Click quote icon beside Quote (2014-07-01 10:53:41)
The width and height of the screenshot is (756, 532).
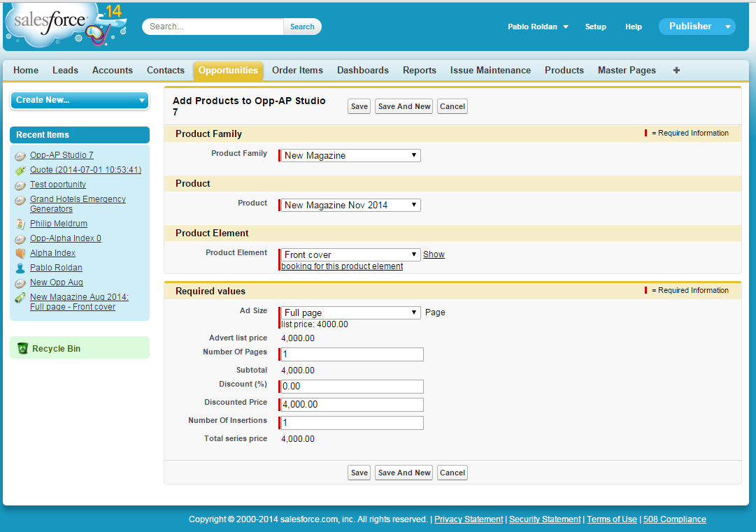pyautogui.click(x=20, y=170)
